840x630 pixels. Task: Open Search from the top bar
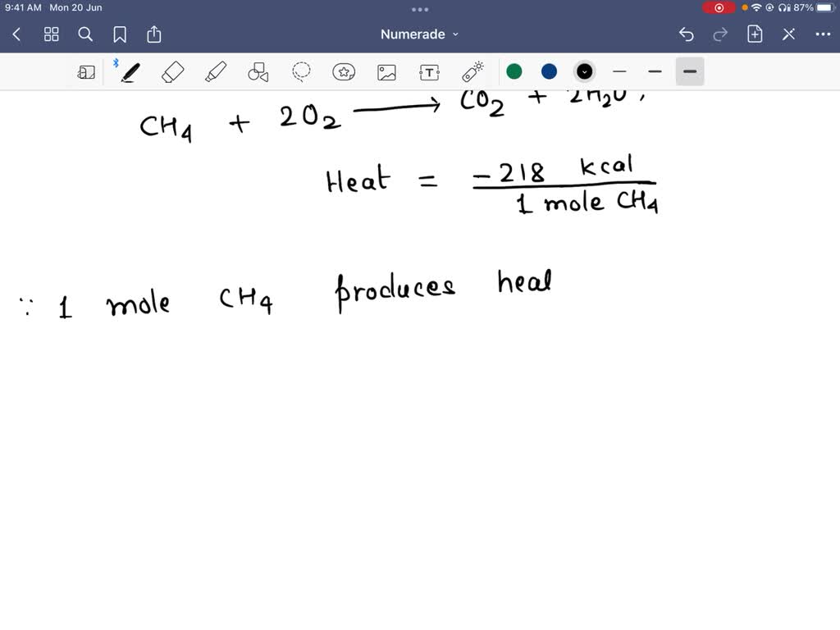click(x=85, y=34)
